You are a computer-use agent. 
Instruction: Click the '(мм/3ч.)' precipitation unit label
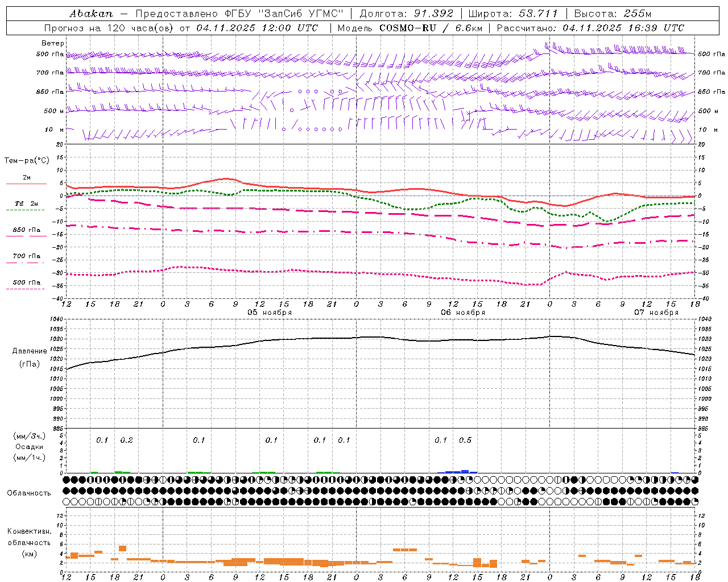30,436
